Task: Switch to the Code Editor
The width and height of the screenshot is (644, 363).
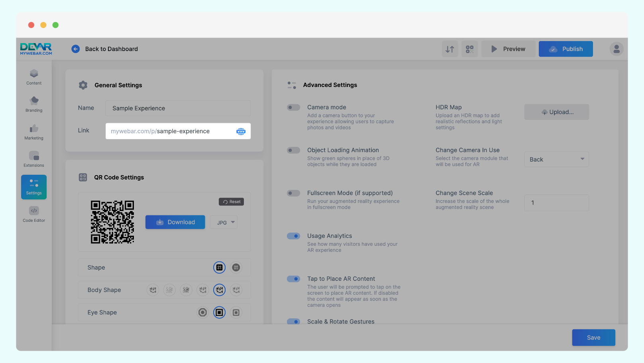Action: [33, 214]
